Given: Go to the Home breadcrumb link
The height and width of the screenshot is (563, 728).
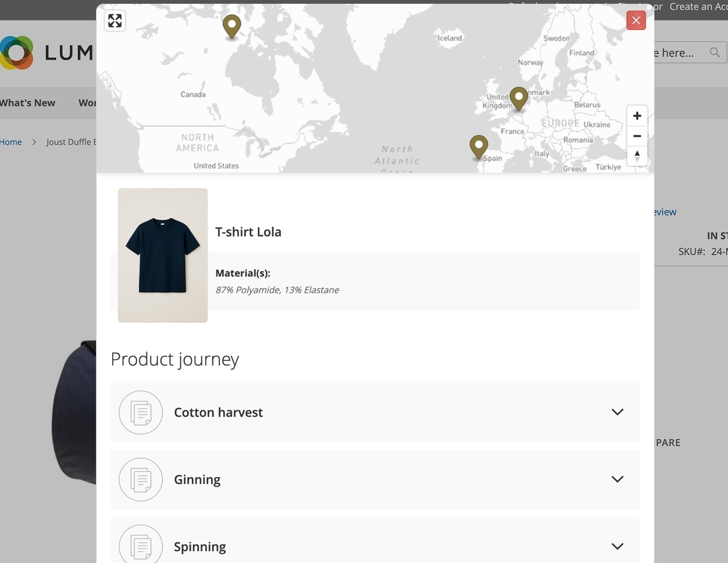Looking at the screenshot, I should (11, 142).
